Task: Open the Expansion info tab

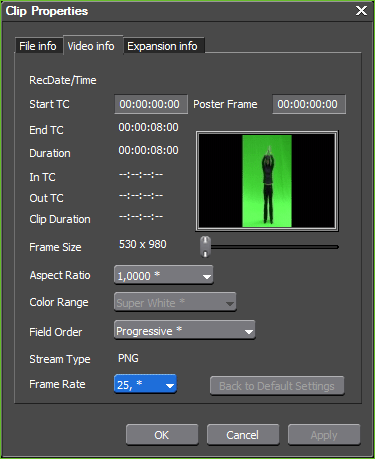Action: (x=163, y=46)
